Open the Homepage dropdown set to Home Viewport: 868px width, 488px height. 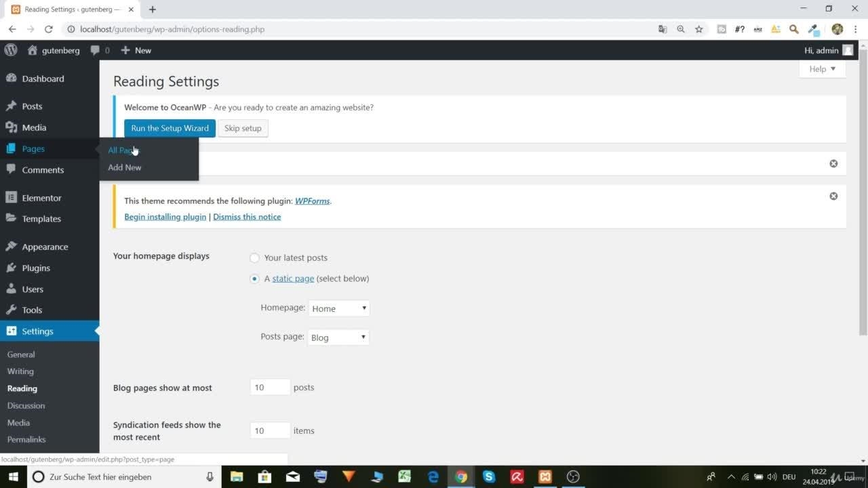click(x=338, y=308)
